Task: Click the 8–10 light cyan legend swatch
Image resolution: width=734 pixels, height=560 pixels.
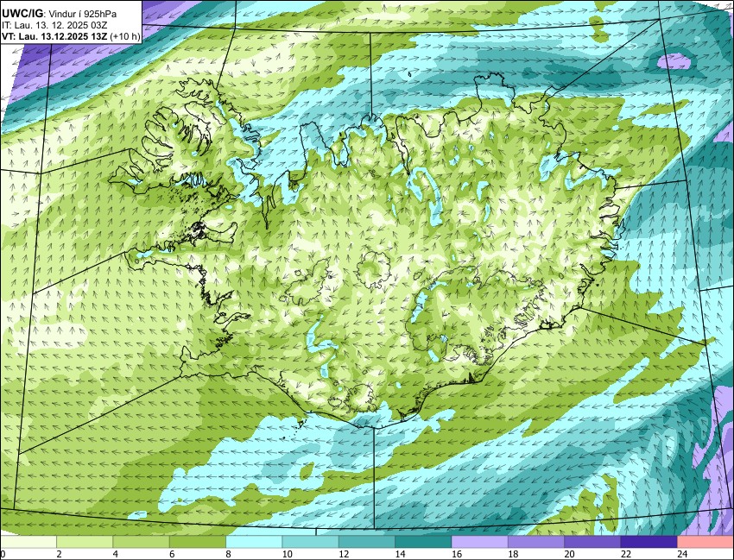Action: pyautogui.click(x=254, y=542)
